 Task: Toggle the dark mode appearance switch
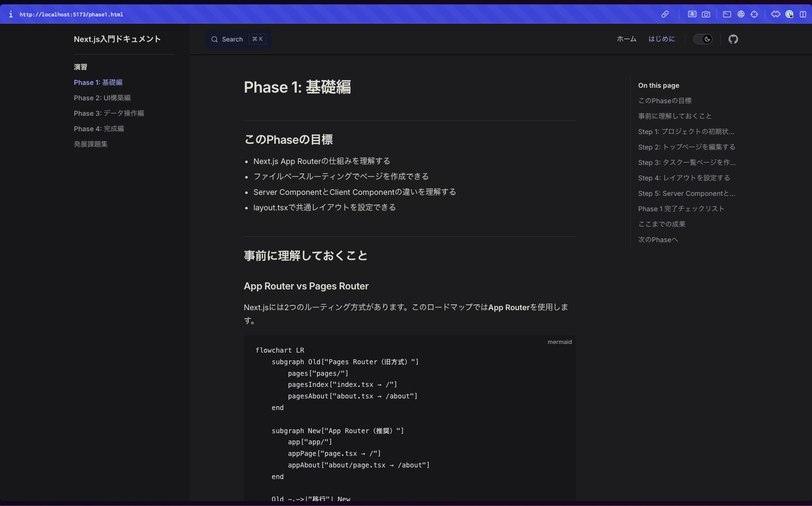702,39
